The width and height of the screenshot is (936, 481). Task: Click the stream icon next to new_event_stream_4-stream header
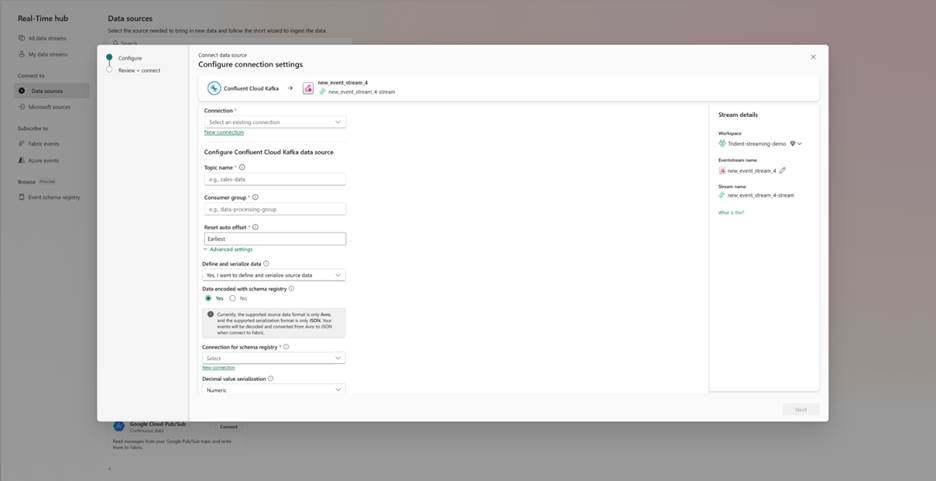click(x=322, y=92)
